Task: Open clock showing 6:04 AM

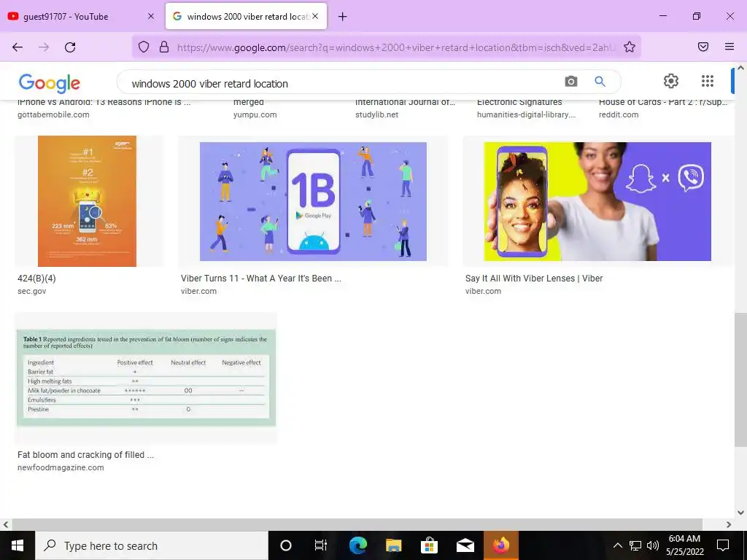Action: [684, 545]
